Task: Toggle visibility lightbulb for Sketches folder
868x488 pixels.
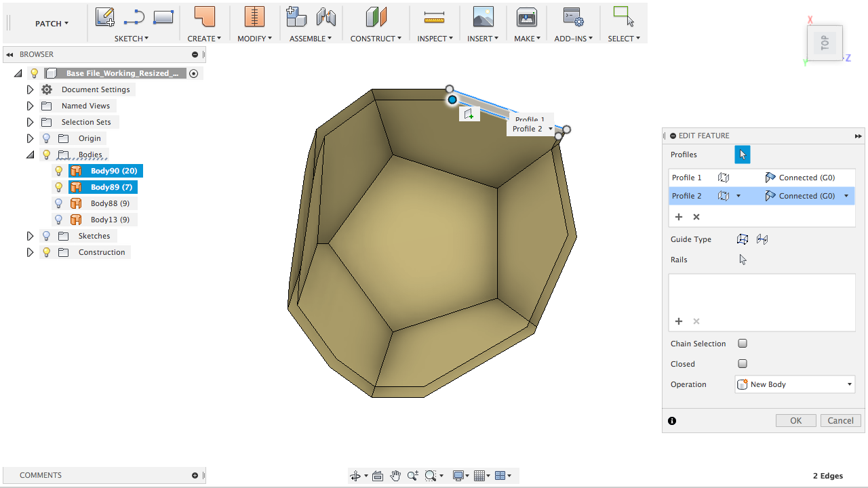Action: 46,236
